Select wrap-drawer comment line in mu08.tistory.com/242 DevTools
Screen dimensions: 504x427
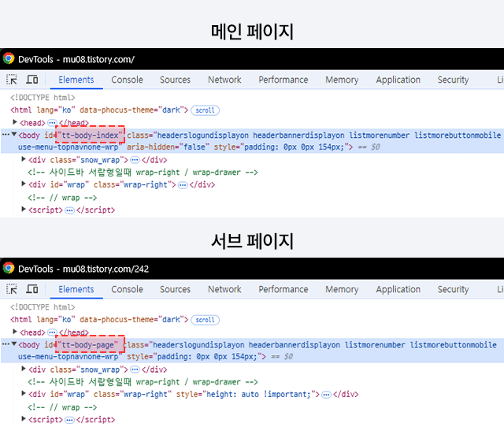coord(143,382)
